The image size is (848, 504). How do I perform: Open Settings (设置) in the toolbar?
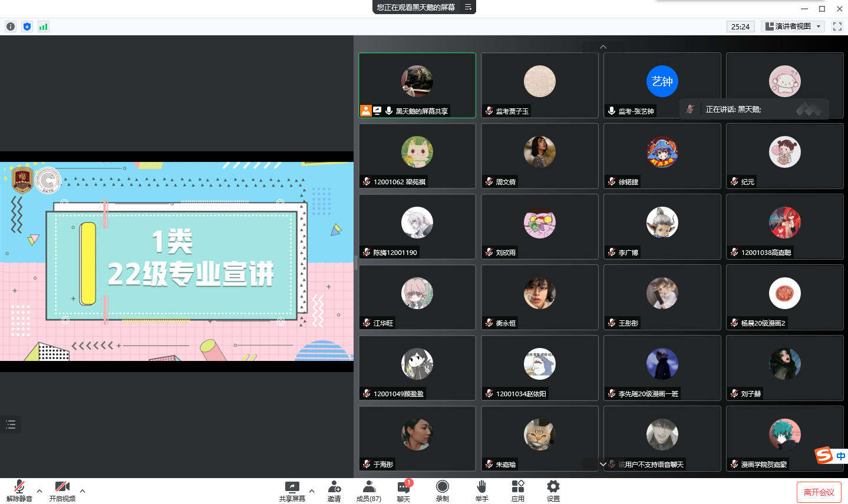click(553, 490)
